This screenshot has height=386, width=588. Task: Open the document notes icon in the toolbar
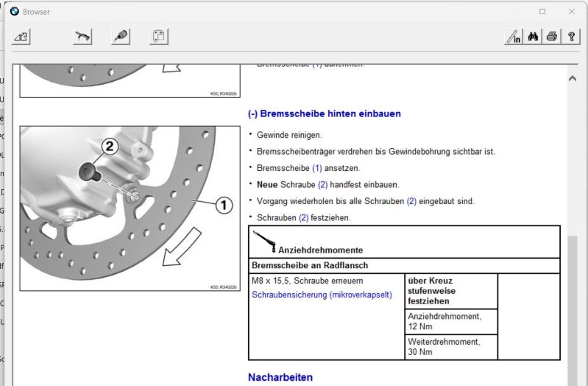159,36
